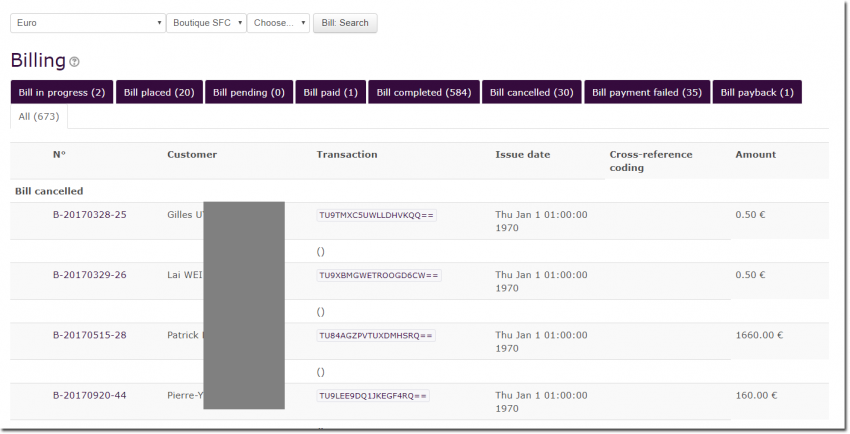Open bill number B-20170328-25
850x434 pixels.
pyautogui.click(x=90, y=215)
